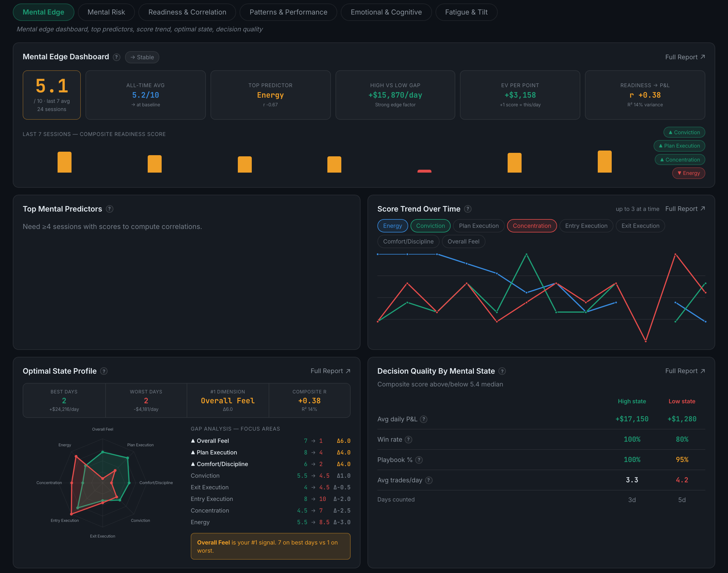Enable the Plan Execution trend chip
728x573 pixels.
pyautogui.click(x=479, y=226)
